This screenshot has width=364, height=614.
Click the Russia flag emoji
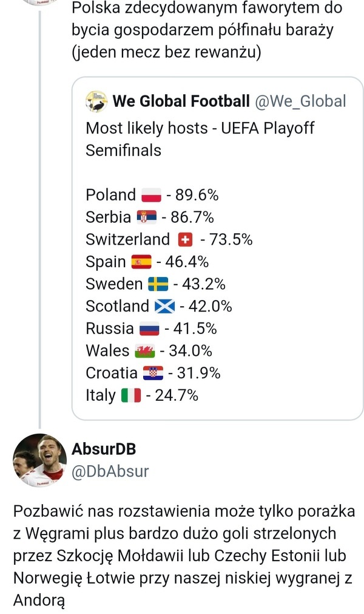point(149,329)
